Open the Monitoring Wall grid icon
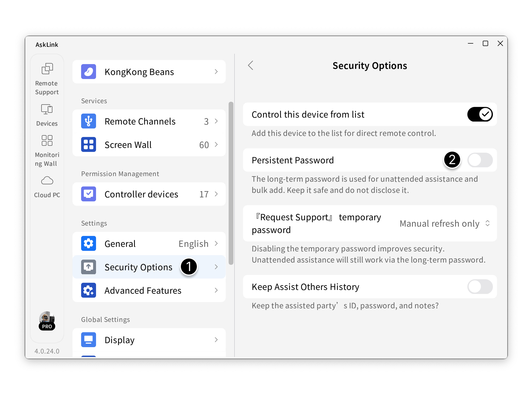Viewport: 532px width, 399px height. [x=47, y=140]
